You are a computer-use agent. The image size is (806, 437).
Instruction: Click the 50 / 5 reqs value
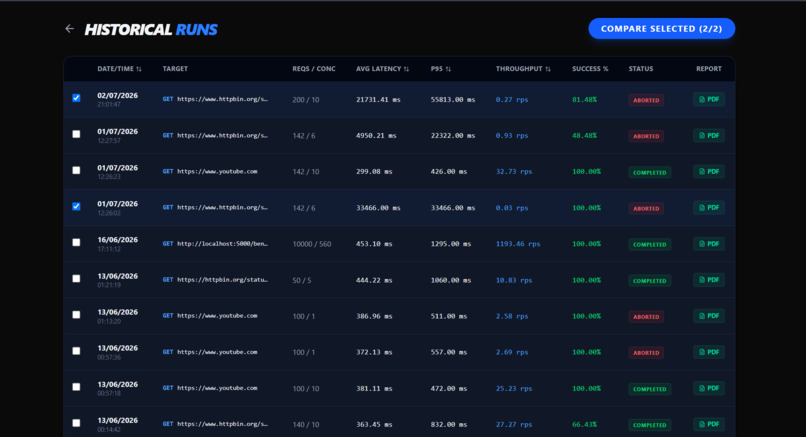pos(302,281)
